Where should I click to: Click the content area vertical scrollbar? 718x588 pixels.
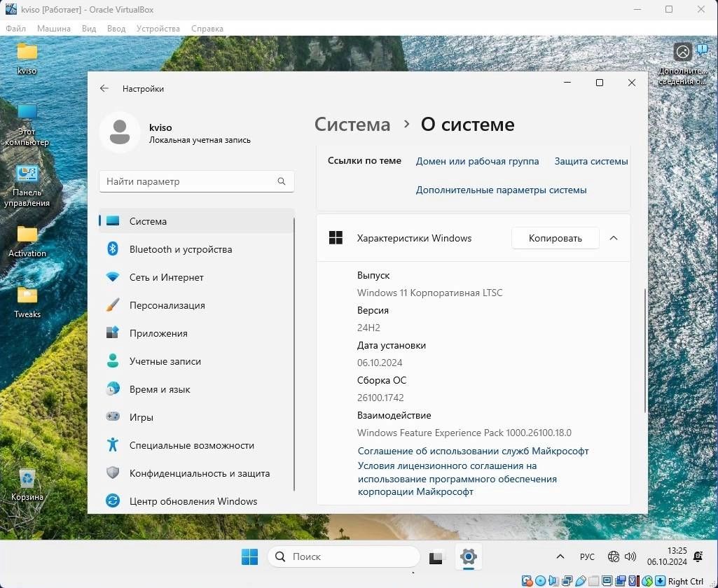[x=644, y=350]
